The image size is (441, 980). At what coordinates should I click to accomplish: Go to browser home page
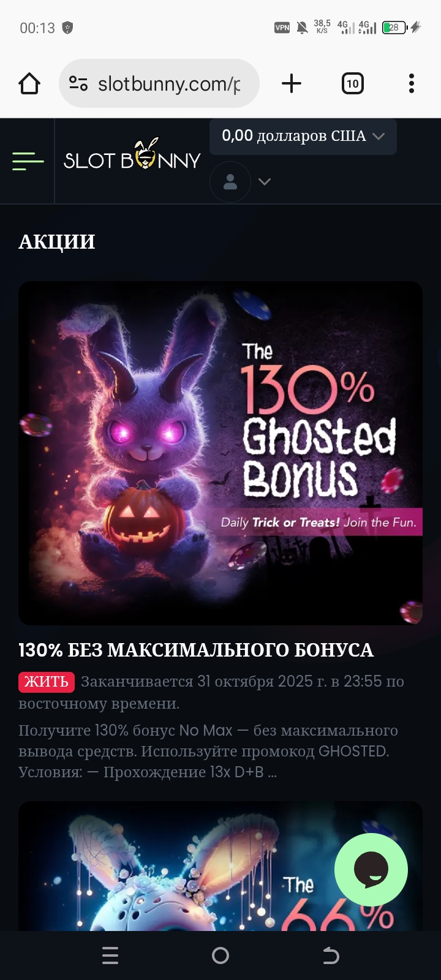point(29,83)
